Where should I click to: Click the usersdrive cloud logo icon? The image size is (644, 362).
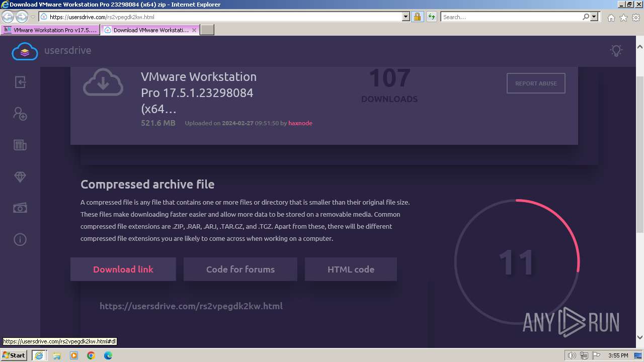[25, 51]
